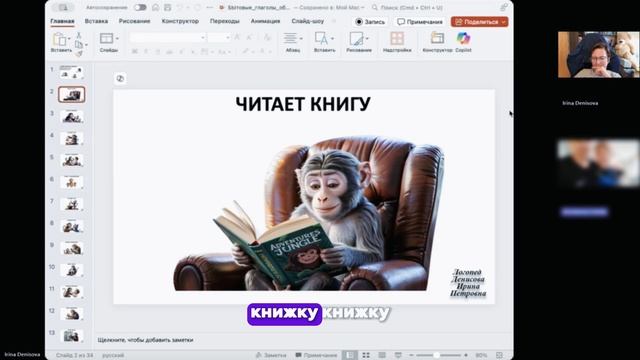Click the Format Painter brush icon
Viewport: 640px width, 360px height.
tap(79, 53)
